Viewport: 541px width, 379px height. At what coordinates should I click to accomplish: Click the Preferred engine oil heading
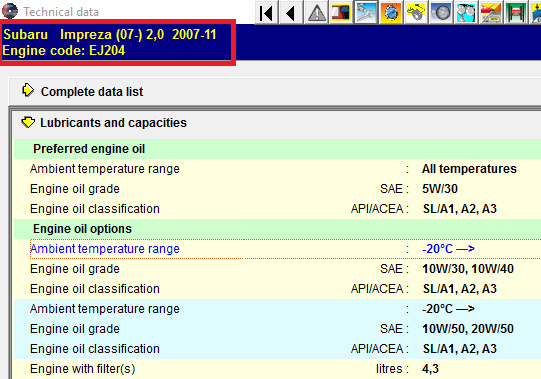point(89,149)
